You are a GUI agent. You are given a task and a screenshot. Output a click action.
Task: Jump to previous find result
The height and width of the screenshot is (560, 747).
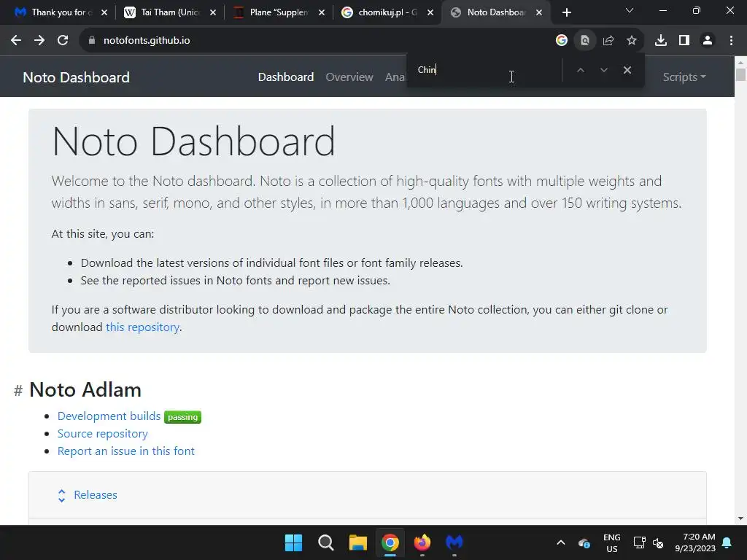coord(580,70)
